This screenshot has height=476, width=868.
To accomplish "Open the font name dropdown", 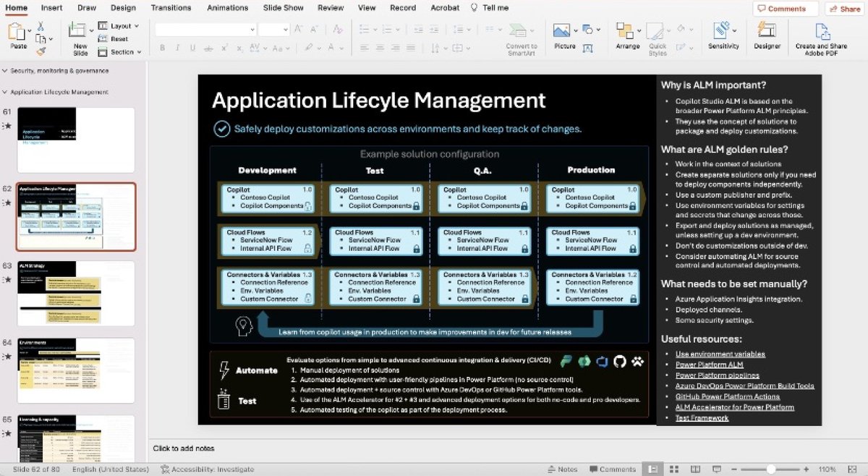I will pyautogui.click(x=252, y=30).
